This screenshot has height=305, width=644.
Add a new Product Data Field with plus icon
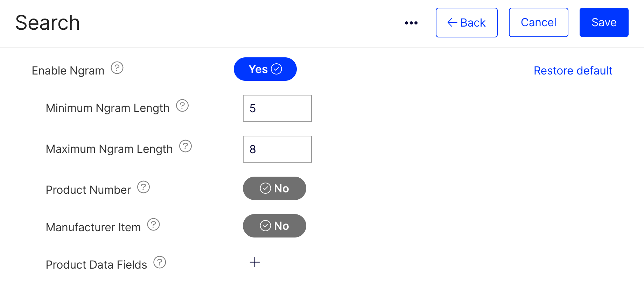255,262
